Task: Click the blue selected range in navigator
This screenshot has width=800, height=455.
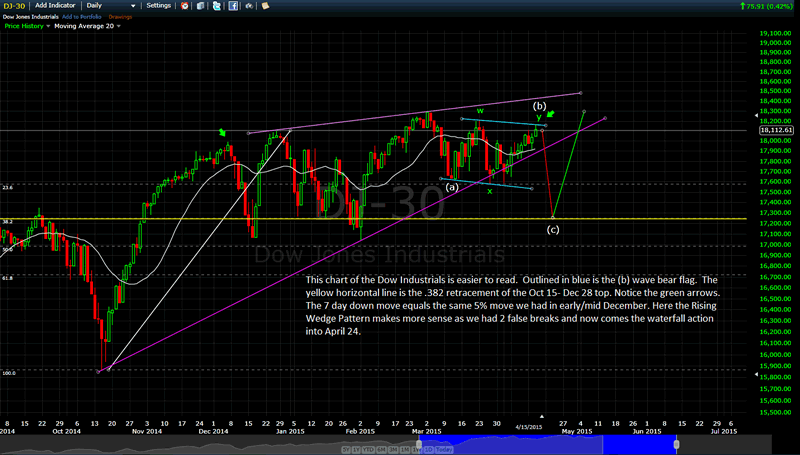Action: pos(547,444)
